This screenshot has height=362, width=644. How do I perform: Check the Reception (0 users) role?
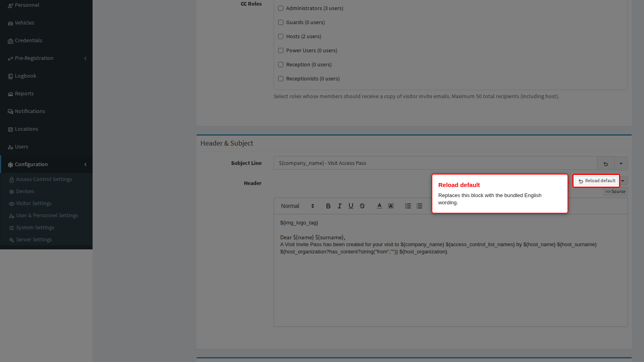(x=281, y=65)
